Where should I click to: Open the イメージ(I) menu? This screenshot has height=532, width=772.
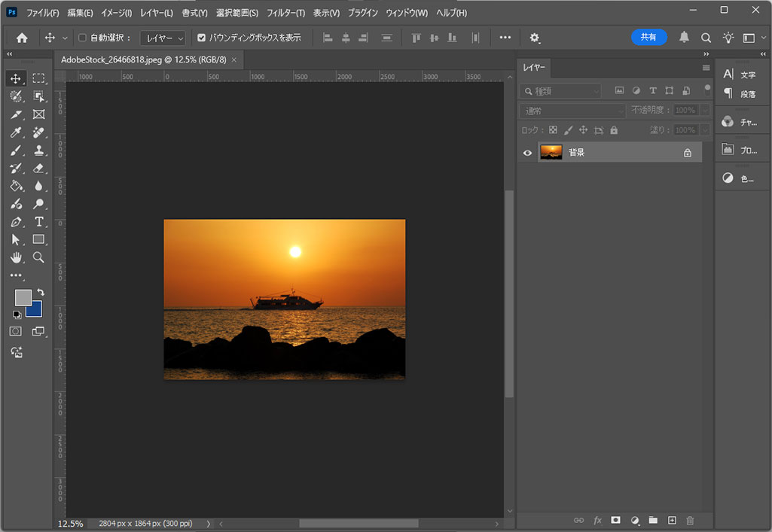point(116,14)
